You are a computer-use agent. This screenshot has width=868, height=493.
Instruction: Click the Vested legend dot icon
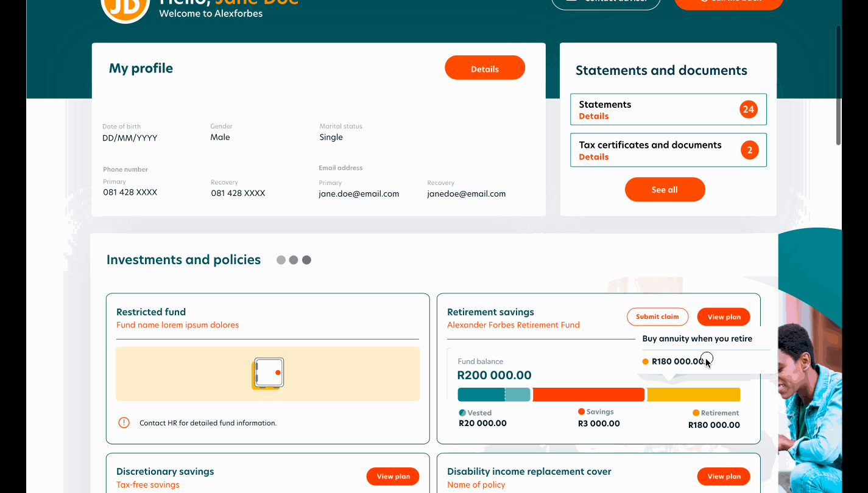(x=462, y=413)
